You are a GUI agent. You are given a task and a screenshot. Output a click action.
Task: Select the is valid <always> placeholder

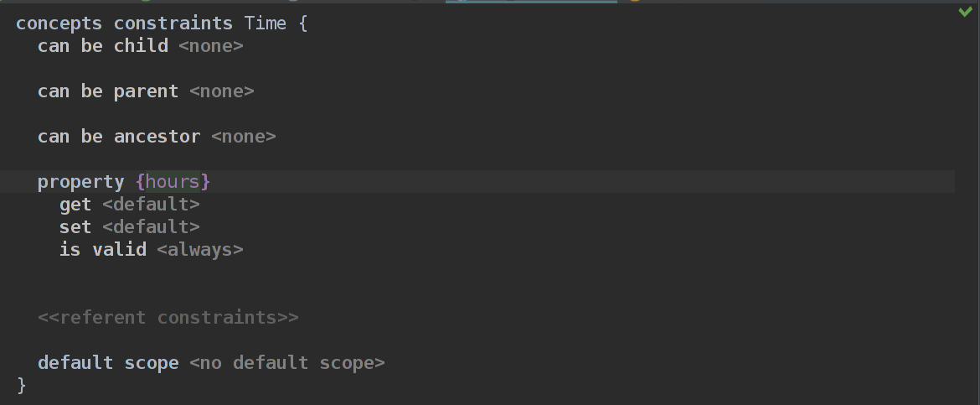tap(199, 250)
